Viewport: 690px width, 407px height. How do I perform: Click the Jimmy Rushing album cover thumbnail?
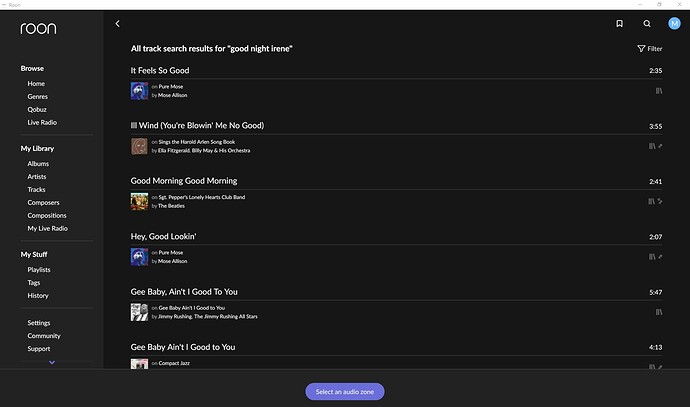coord(139,312)
